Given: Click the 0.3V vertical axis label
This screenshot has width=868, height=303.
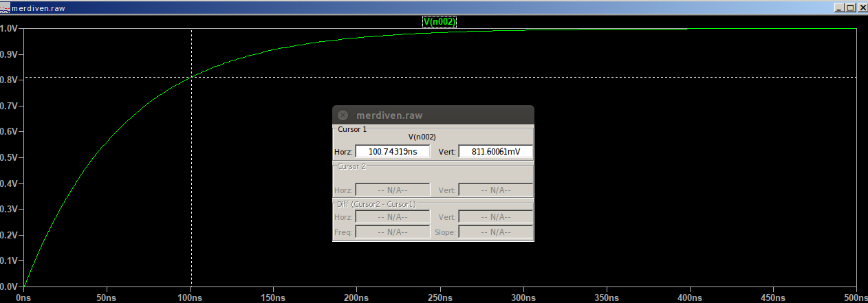Looking at the screenshot, I should click(x=8, y=209).
